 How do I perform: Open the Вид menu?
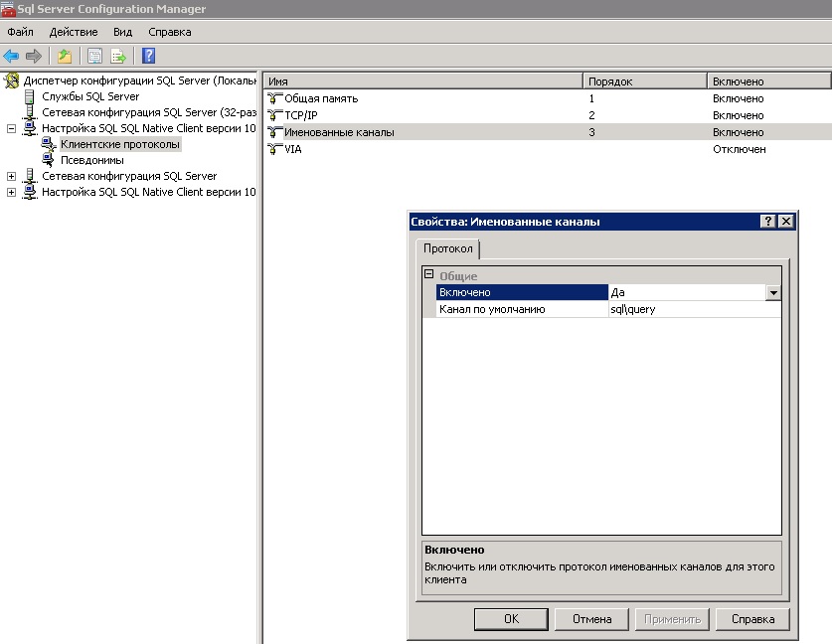click(x=122, y=32)
